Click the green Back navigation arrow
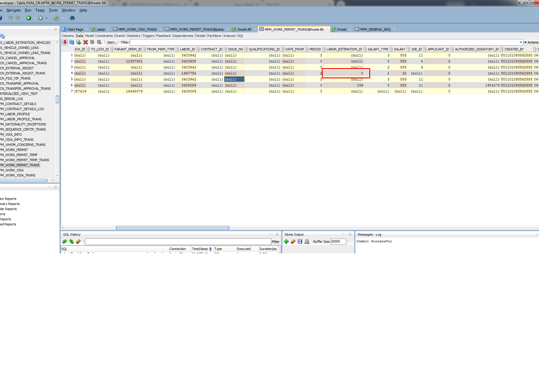The height and width of the screenshot is (392, 539). click(29, 18)
